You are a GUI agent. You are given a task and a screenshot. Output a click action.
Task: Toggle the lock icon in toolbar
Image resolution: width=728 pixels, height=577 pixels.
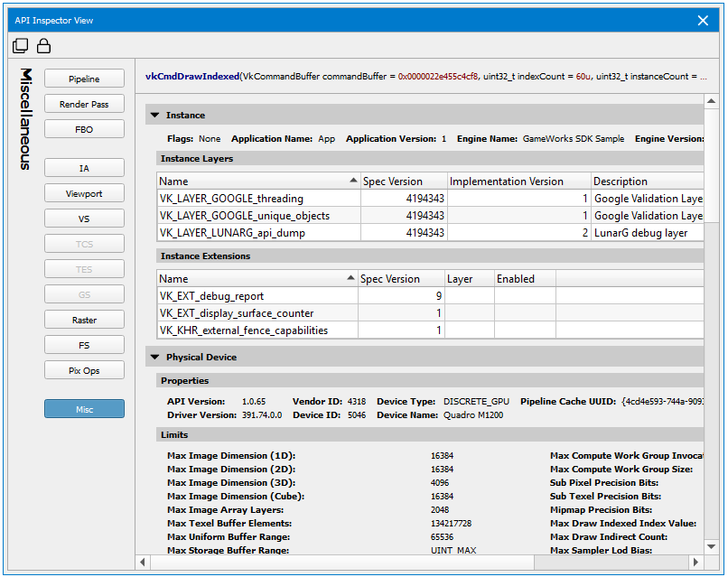42,46
